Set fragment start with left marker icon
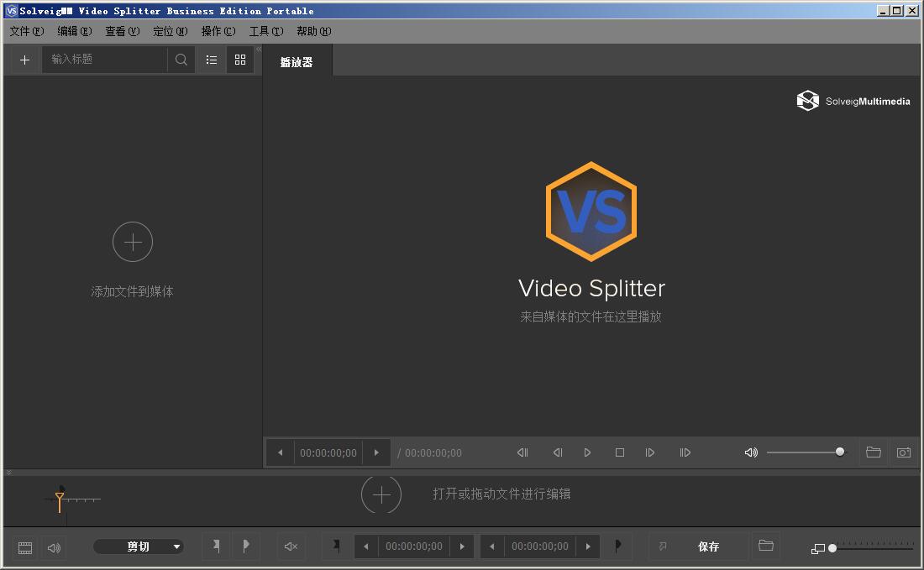924x570 pixels. click(x=337, y=546)
